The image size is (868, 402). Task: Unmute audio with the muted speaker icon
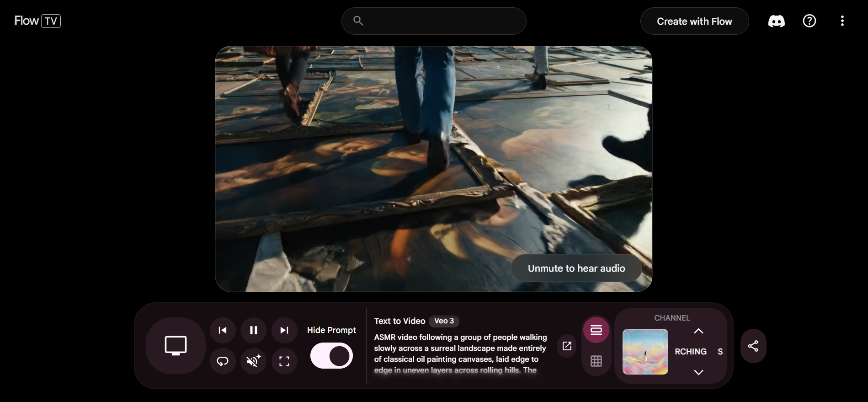(253, 361)
